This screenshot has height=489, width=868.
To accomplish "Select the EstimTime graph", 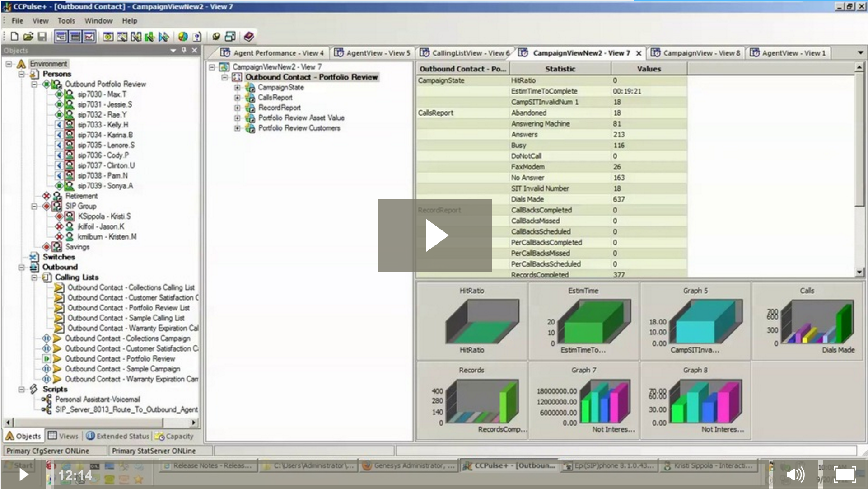I will (x=583, y=321).
